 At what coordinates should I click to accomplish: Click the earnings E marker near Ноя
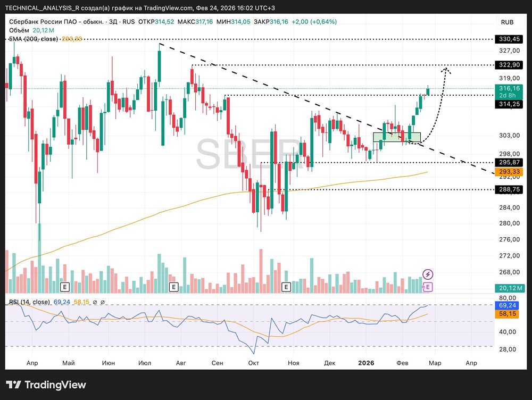(x=286, y=287)
